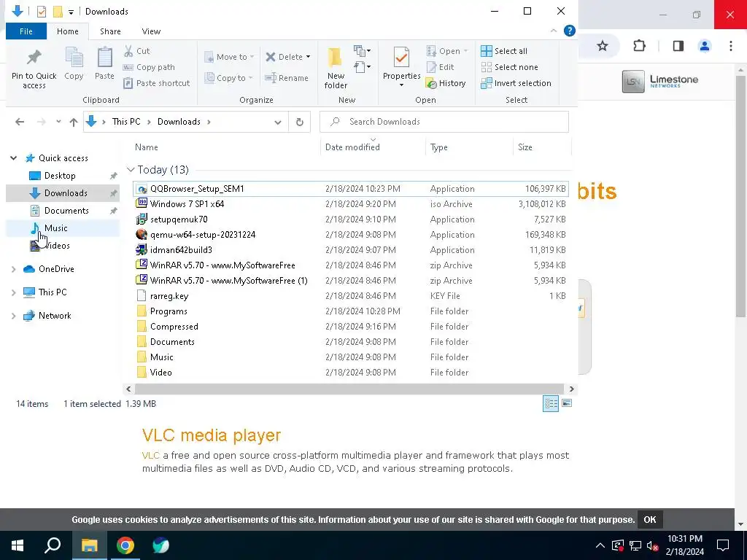Refresh the Downloads folder view
Viewport: 747px width, 560px height.
point(300,122)
